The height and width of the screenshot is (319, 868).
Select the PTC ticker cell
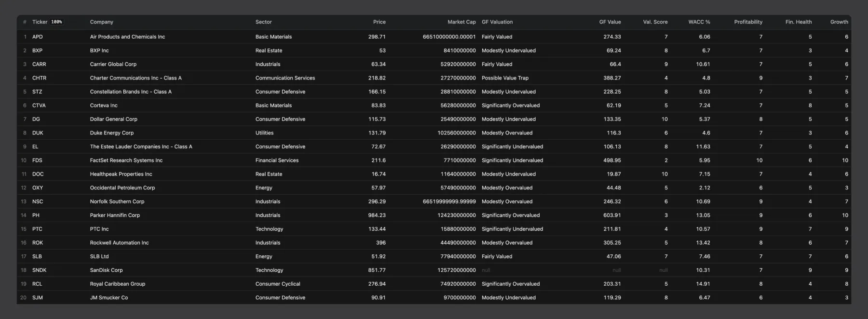(x=37, y=229)
